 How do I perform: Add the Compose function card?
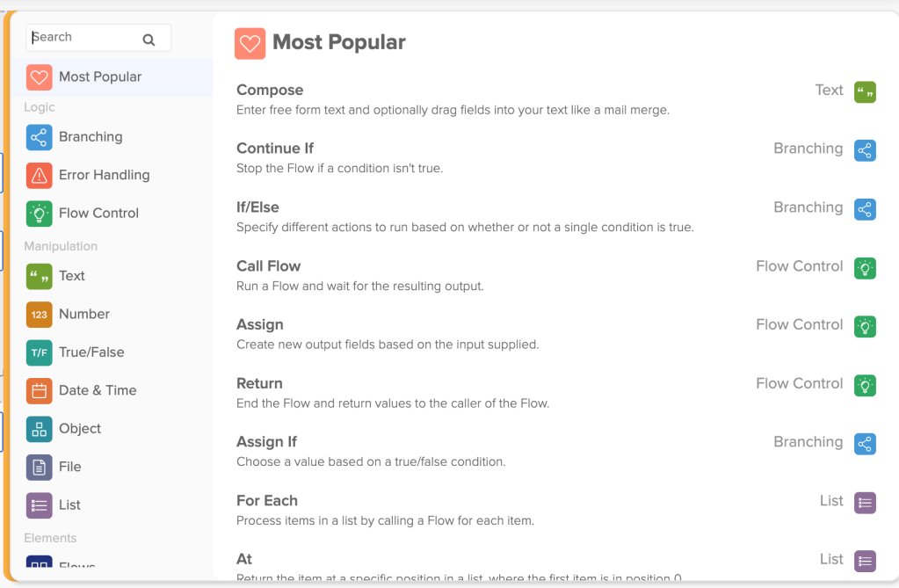[x=270, y=90]
